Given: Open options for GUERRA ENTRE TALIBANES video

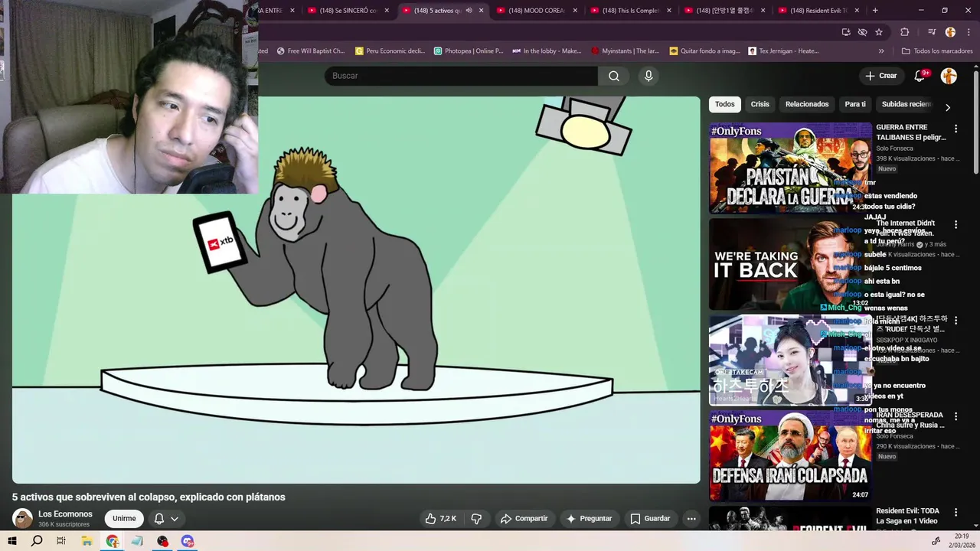Looking at the screenshot, I should click(x=955, y=129).
